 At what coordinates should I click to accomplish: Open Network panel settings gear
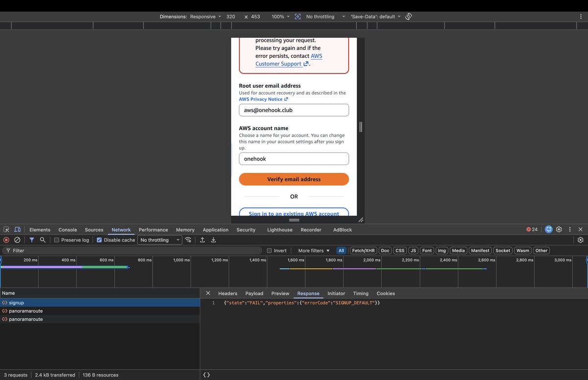pos(581,240)
